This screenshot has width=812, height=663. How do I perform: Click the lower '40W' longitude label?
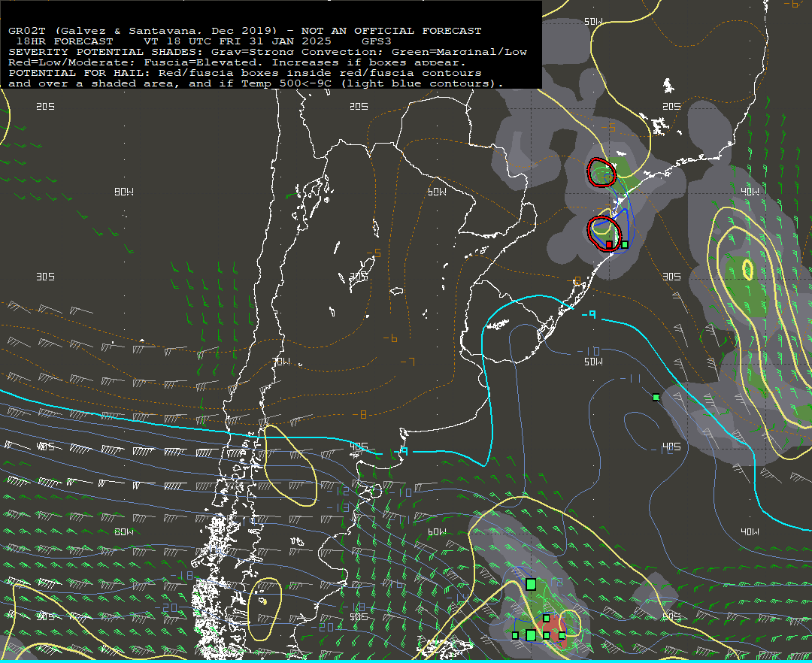tap(750, 531)
